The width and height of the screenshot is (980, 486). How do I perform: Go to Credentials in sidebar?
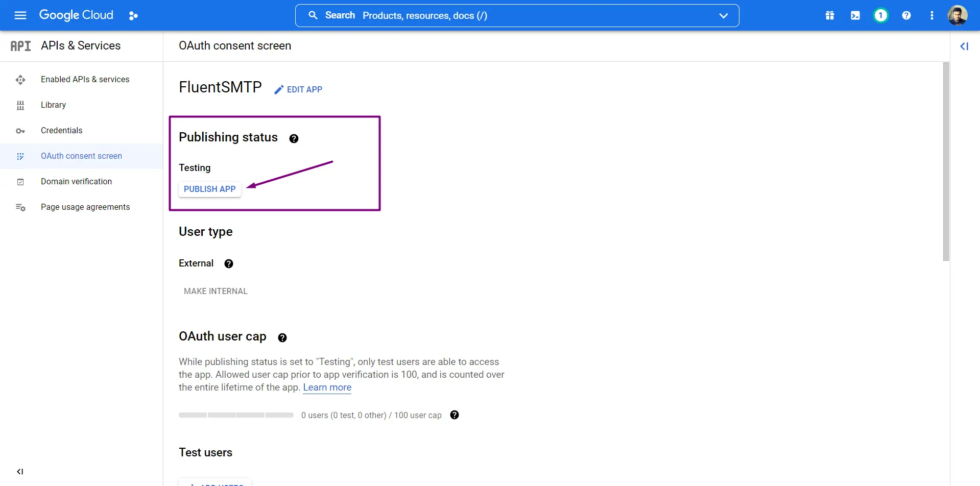click(61, 131)
